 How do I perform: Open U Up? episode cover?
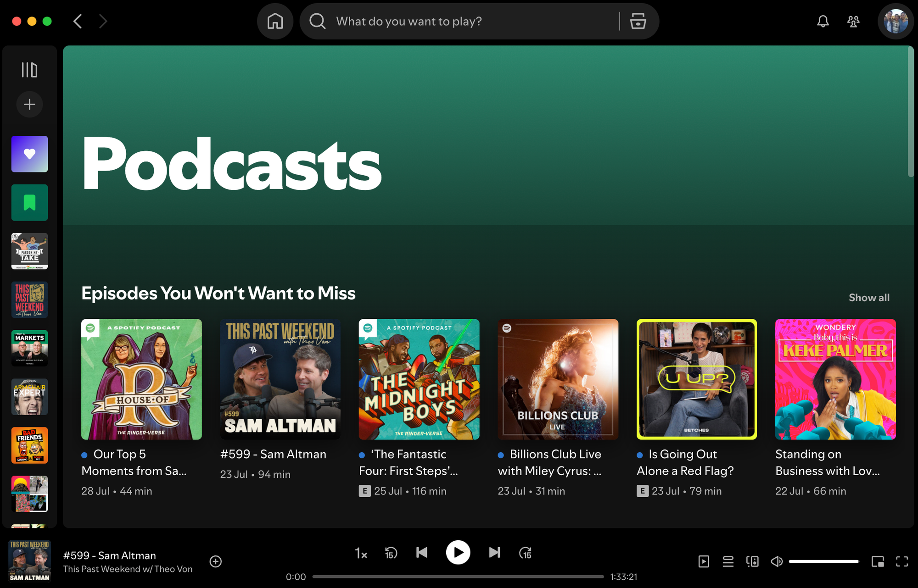click(697, 379)
